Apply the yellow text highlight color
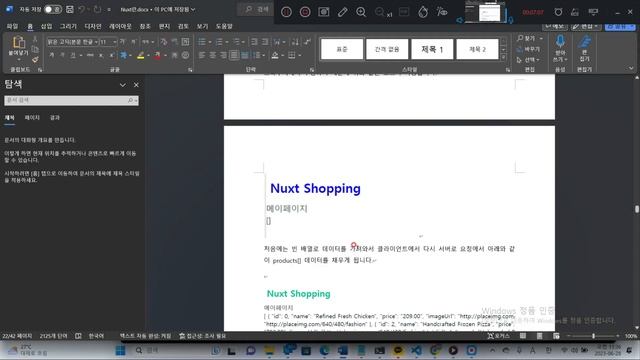640x360 pixels. point(141,55)
